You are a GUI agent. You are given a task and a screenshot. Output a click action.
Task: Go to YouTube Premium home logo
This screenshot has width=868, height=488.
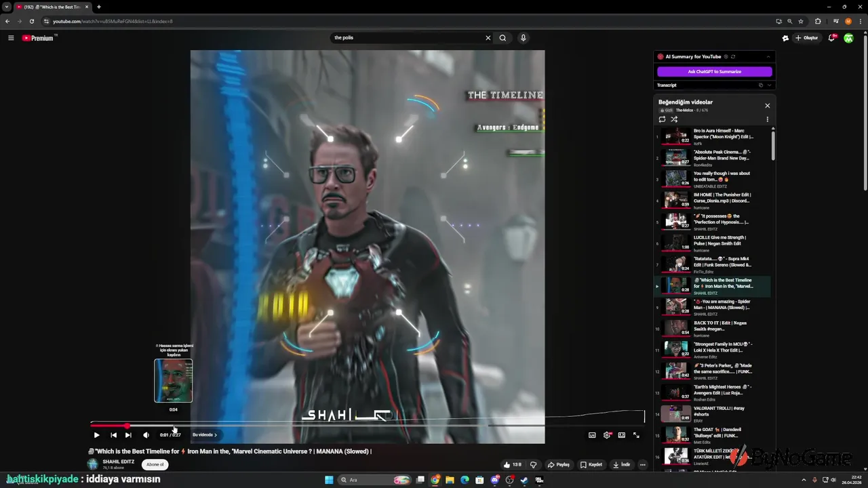coord(38,38)
